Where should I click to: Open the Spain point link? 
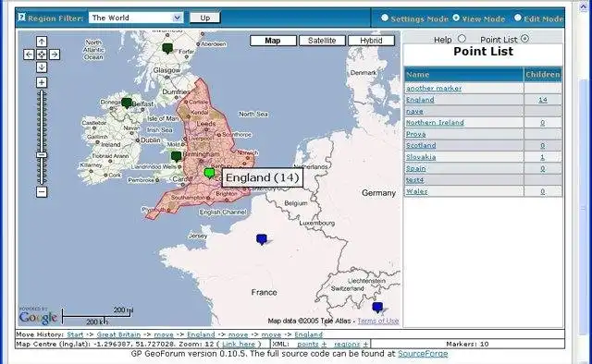click(415, 168)
